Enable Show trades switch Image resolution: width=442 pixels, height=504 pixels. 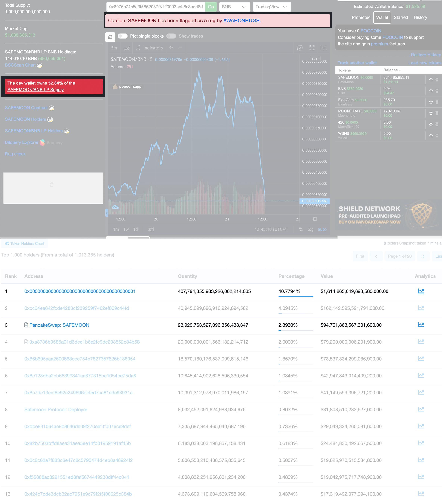click(x=171, y=36)
